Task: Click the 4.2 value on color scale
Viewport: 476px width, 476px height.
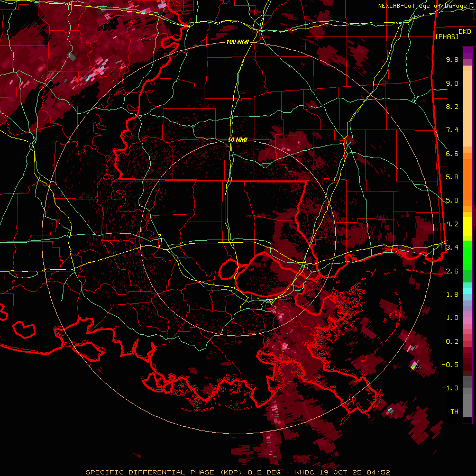Action: point(452,224)
